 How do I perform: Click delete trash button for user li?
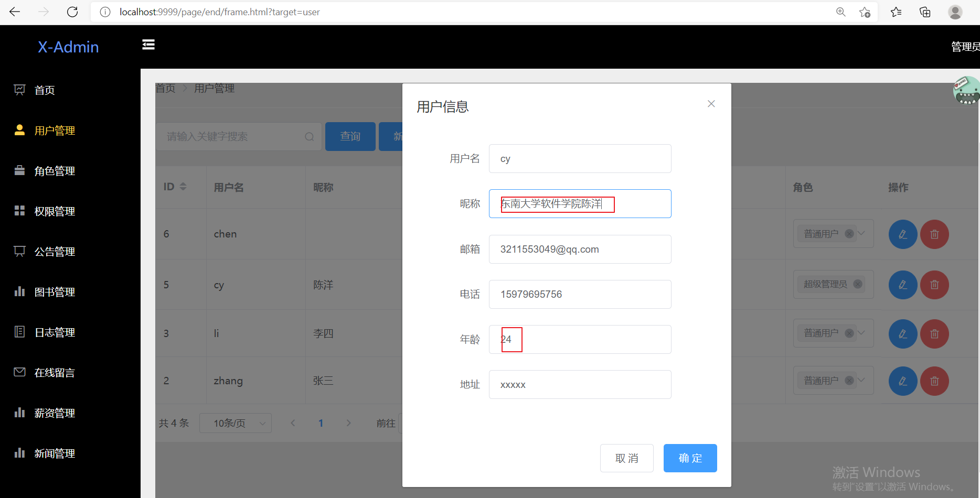(x=934, y=334)
